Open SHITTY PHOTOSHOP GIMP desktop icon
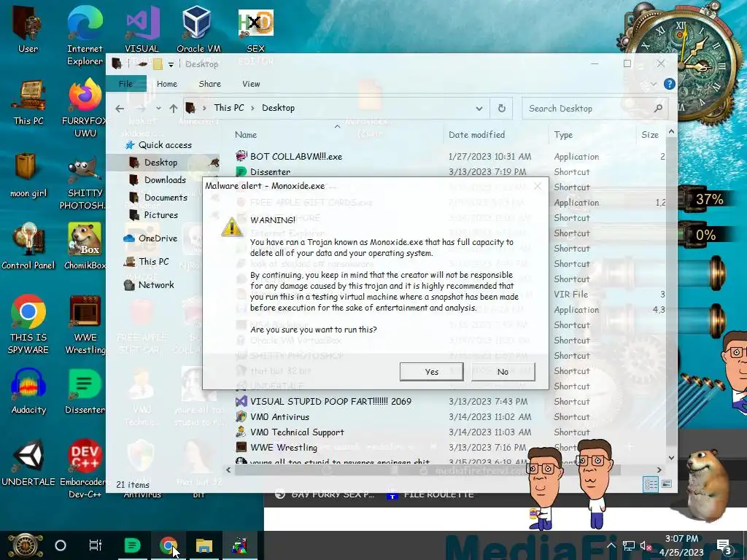The image size is (747, 560). click(85, 184)
